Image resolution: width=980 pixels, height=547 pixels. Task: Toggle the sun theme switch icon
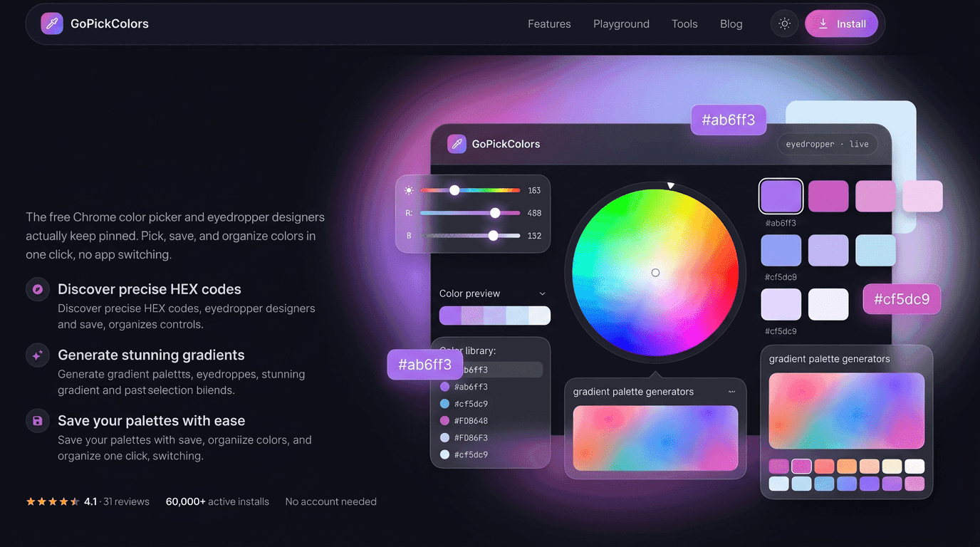pos(784,24)
